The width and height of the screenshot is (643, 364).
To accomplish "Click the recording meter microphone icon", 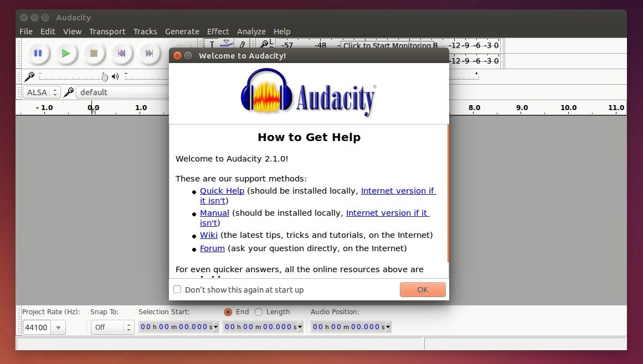I will coord(265,44).
